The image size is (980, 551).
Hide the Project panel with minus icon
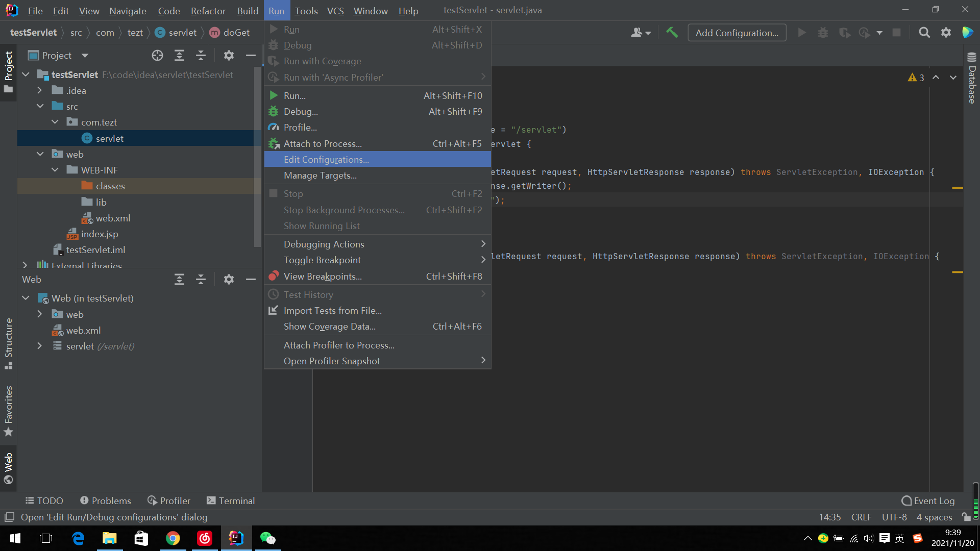[251, 56]
